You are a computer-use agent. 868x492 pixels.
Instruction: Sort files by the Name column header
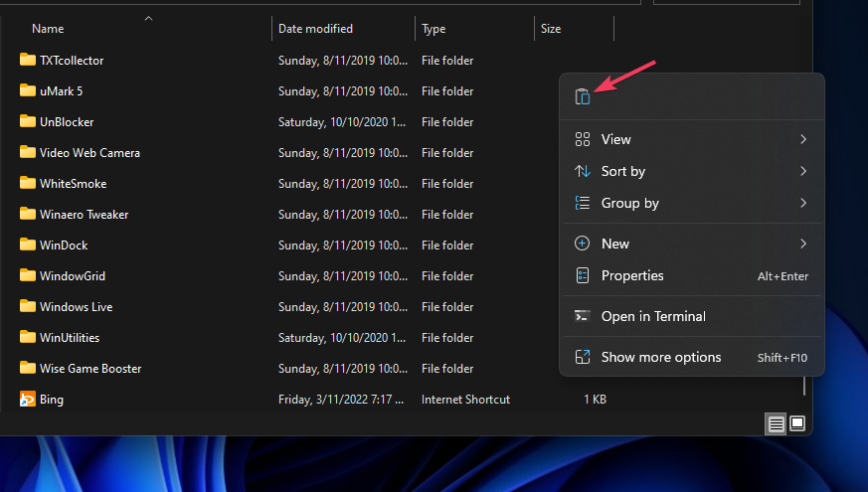pyautogui.click(x=48, y=29)
